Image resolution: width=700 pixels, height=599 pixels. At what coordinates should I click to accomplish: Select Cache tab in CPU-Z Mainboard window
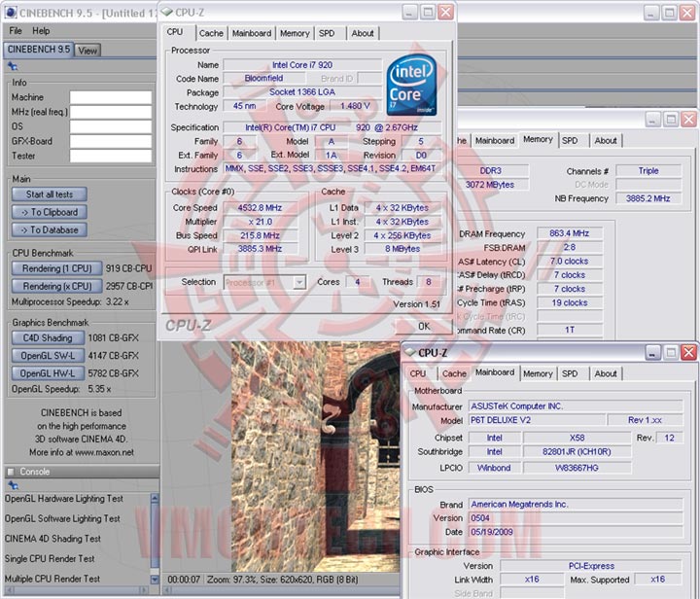click(454, 373)
